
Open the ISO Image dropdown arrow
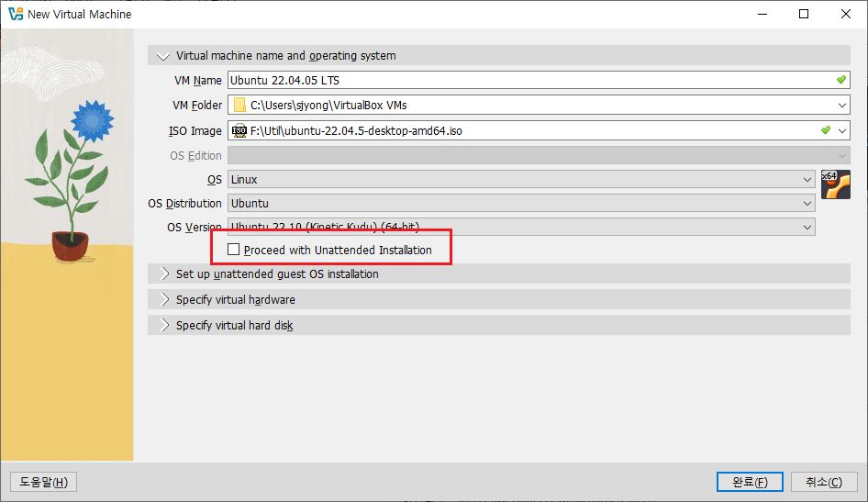(x=842, y=131)
